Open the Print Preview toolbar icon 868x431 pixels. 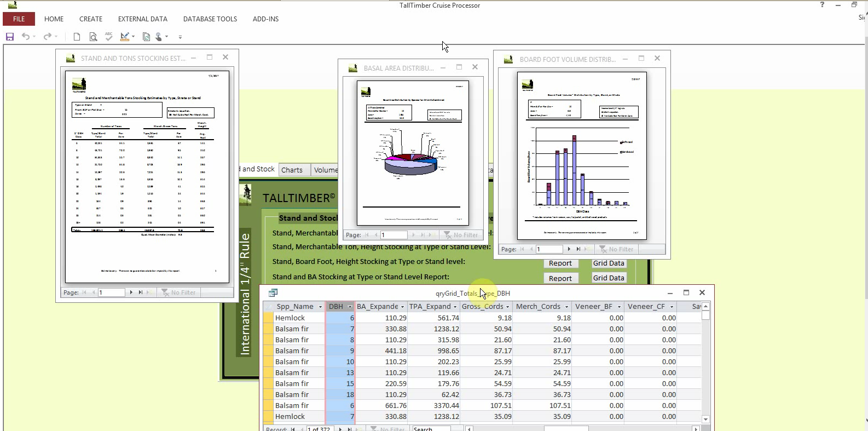[x=93, y=37]
